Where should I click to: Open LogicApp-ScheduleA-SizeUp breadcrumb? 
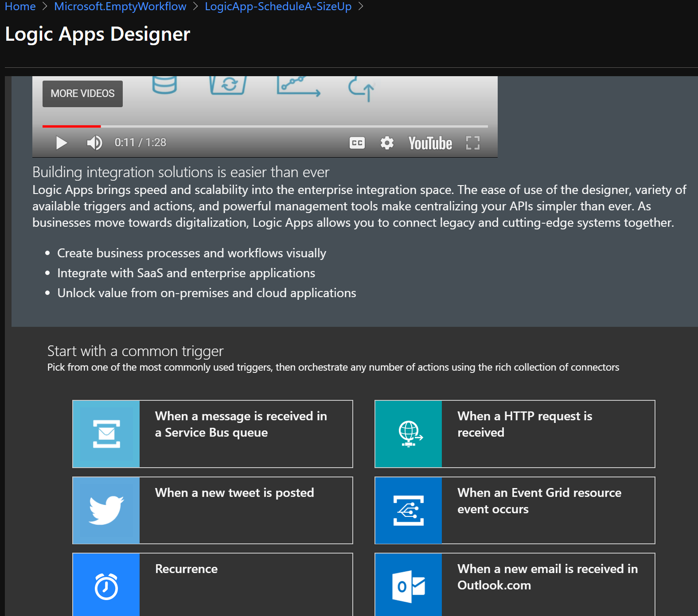tap(278, 7)
